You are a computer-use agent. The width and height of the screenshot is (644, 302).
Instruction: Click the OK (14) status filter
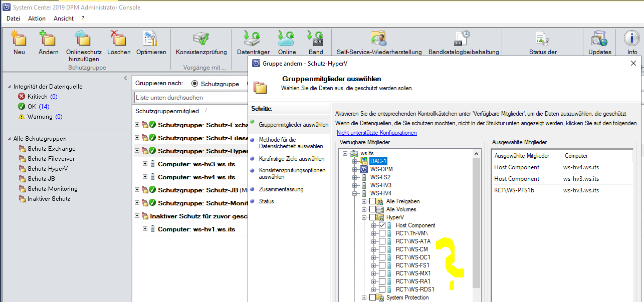point(33,106)
